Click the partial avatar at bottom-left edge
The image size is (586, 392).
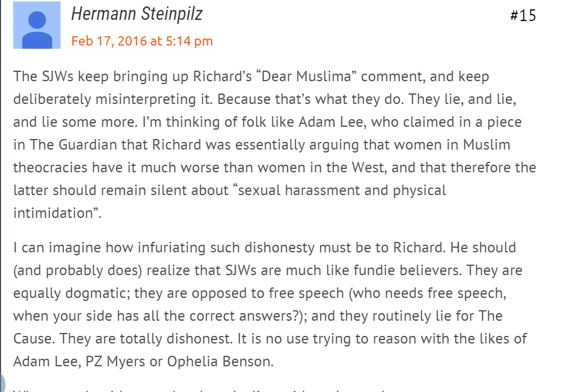coord(3,381)
